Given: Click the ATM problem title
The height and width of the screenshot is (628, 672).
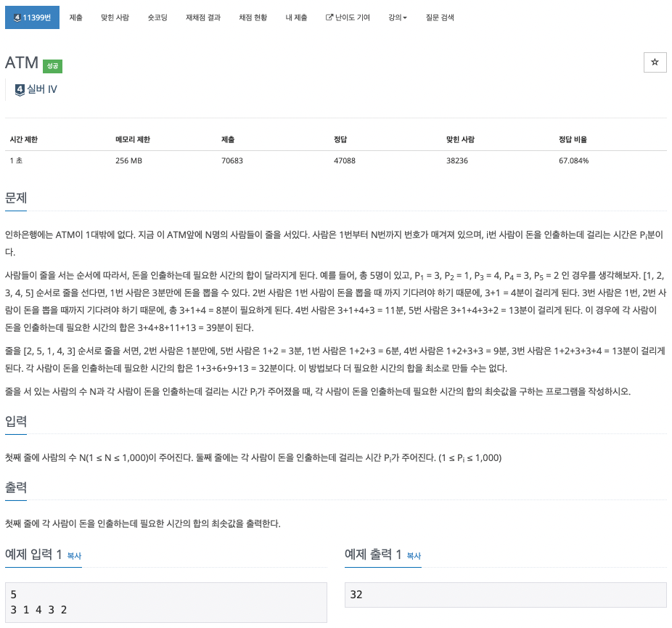Looking at the screenshot, I should pos(22,63).
